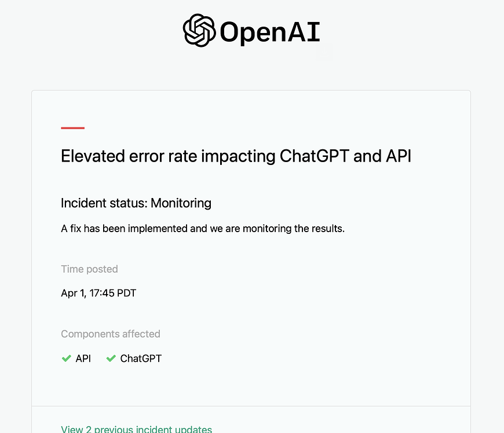Select the ChatGPT component label
The image size is (504, 433).
tap(141, 358)
